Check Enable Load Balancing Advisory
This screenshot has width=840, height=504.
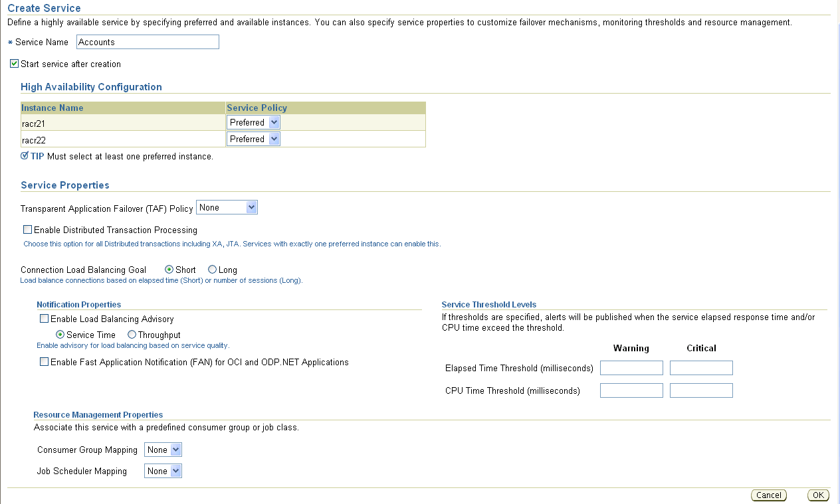44,318
